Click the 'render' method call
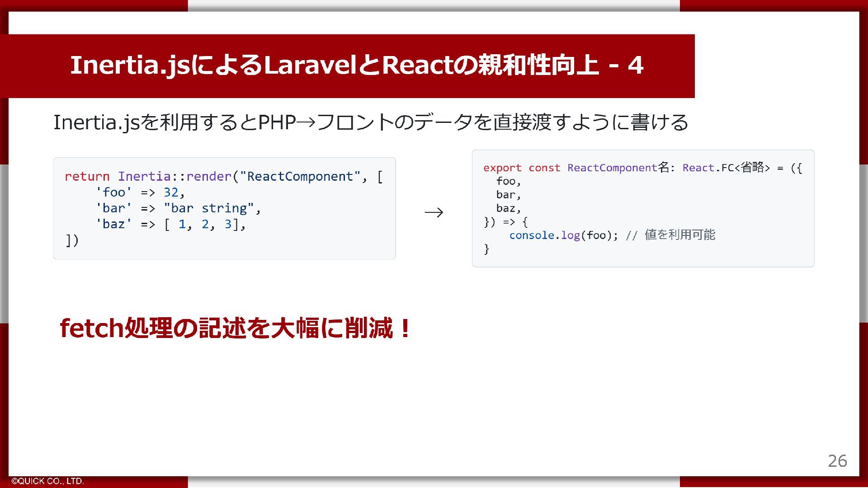Screen dimensions: 868x488 [208, 176]
